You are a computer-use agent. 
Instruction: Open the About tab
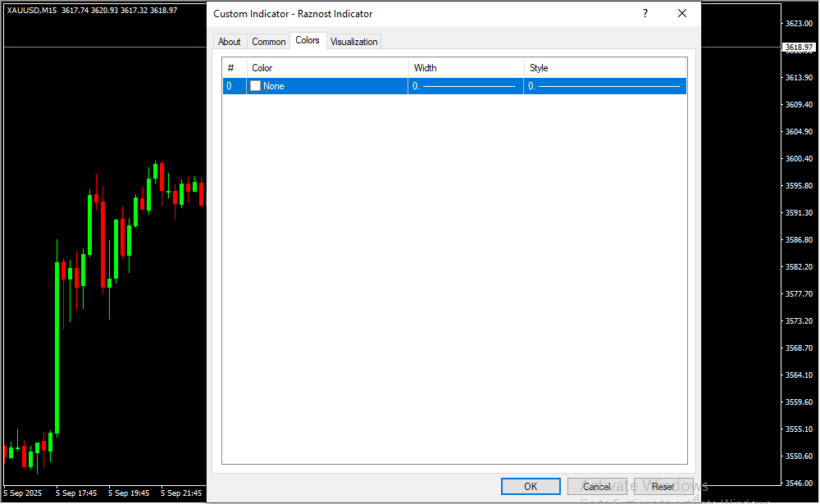click(230, 42)
